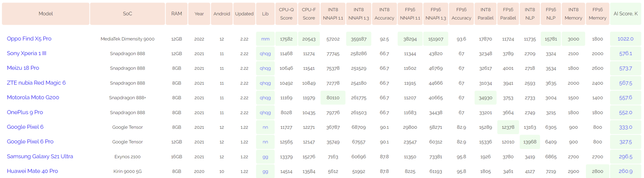The height and width of the screenshot is (178, 644).
Task: Click qhqg lib link in Meizu 18 Pro row
Action: coord(265,68)
